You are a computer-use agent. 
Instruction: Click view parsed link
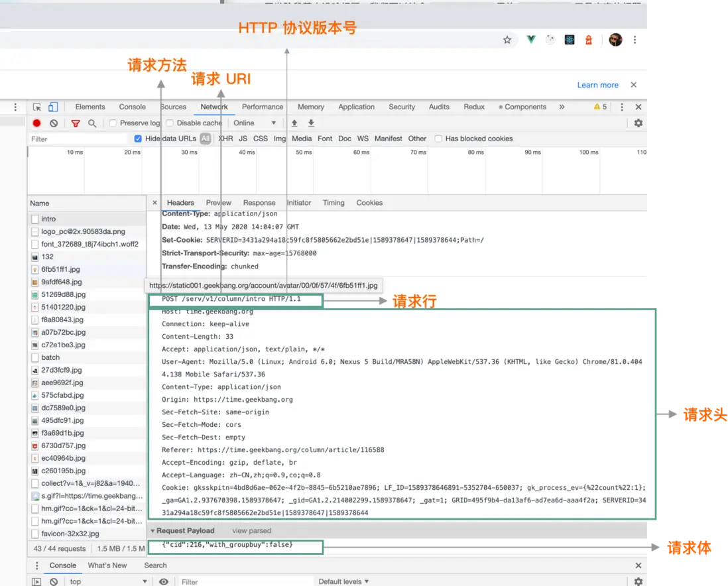[251, 531]
